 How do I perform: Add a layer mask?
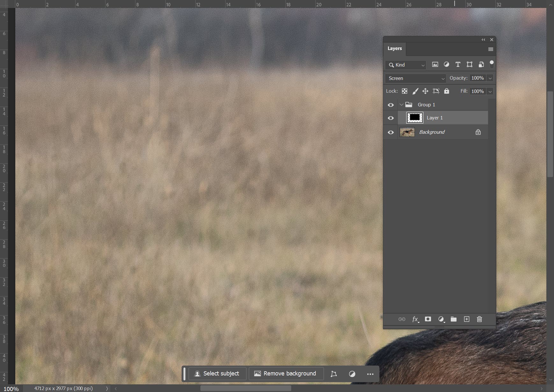[x=428, y=319]
